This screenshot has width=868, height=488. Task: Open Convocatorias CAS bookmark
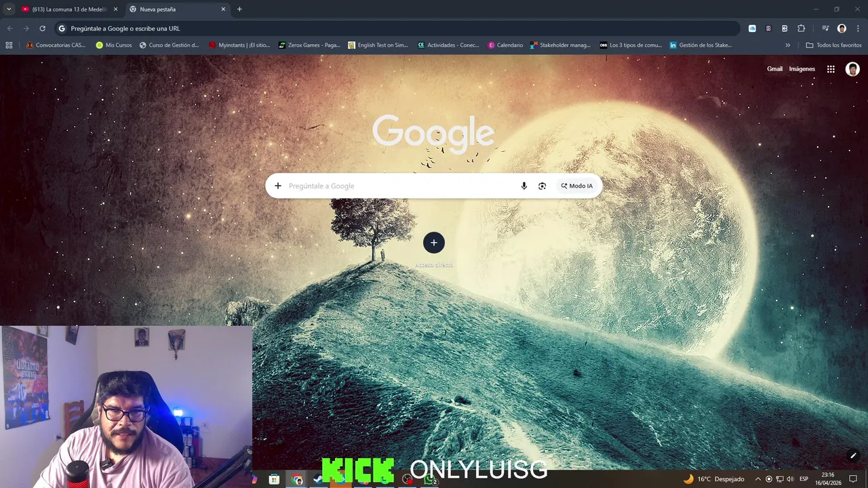click(x=56, y=45)
